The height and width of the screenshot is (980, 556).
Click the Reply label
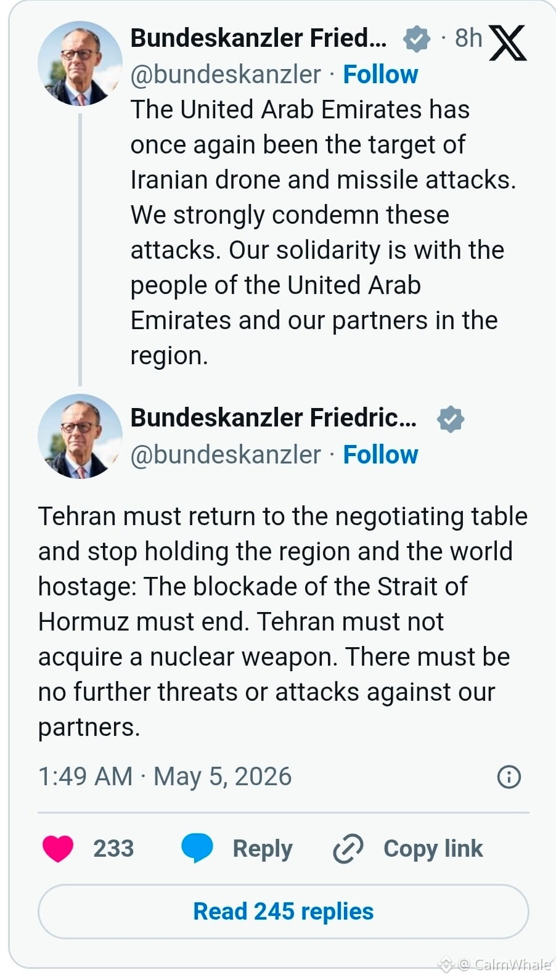click(263, 849)
